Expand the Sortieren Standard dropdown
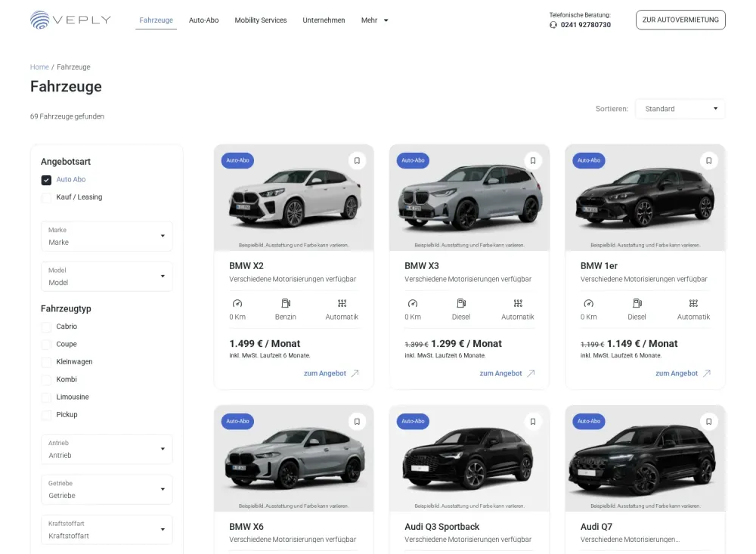The width and height of the screenshot is (756, 554). [680, 109]
